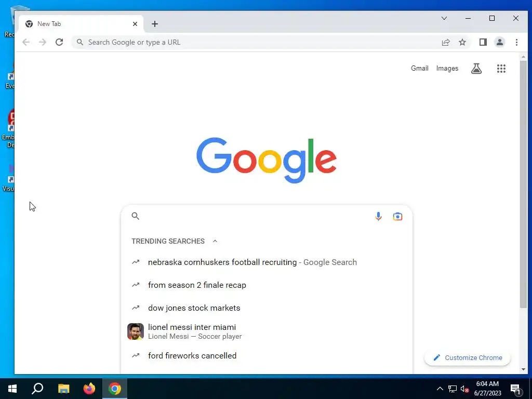Open the Chrome profile avatar
Image resolution: width=532 pixels, height=399 pixels.
coord(499,42)
